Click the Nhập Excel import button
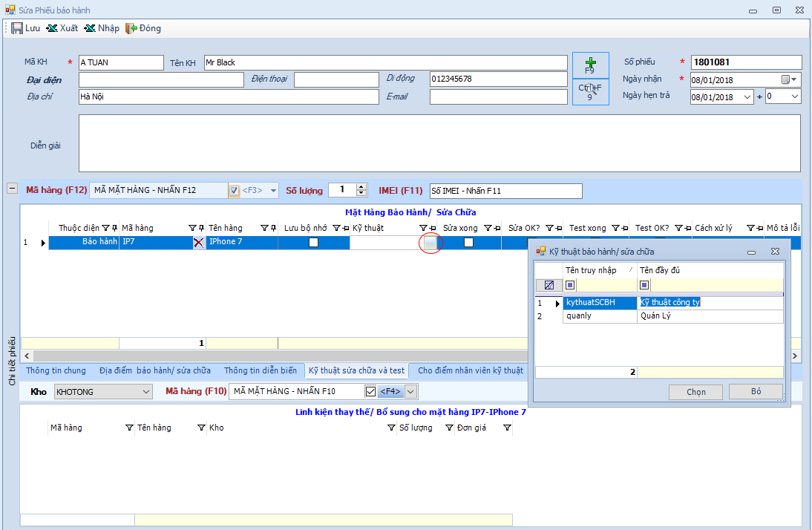 [102, 28]
